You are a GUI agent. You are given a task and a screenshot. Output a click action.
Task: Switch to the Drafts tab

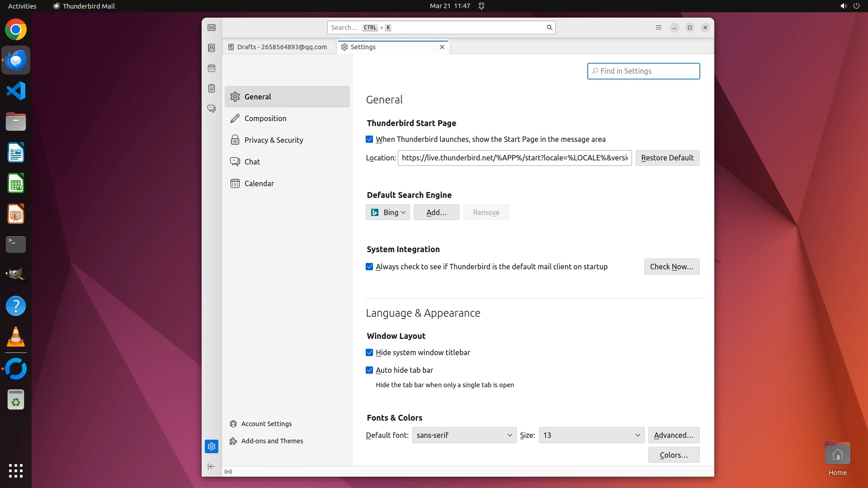278,47
